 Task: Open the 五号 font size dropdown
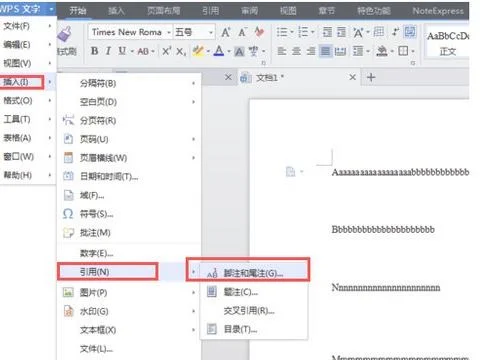click(211, 32)
